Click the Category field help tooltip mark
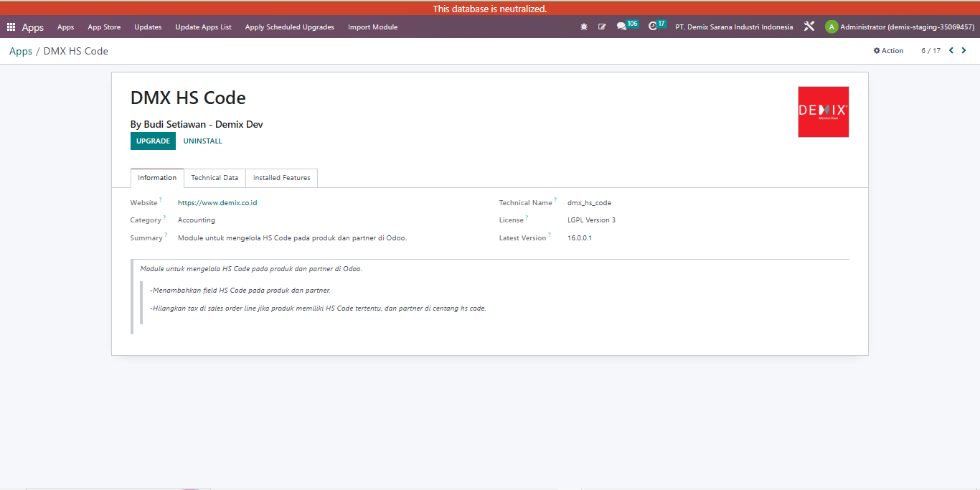Viewport: 980px width, 490px height. (x=164, y=217)
